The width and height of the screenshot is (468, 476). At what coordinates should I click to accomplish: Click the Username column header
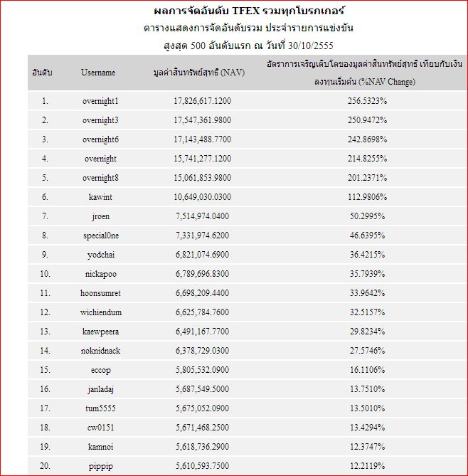pos(98,73)
